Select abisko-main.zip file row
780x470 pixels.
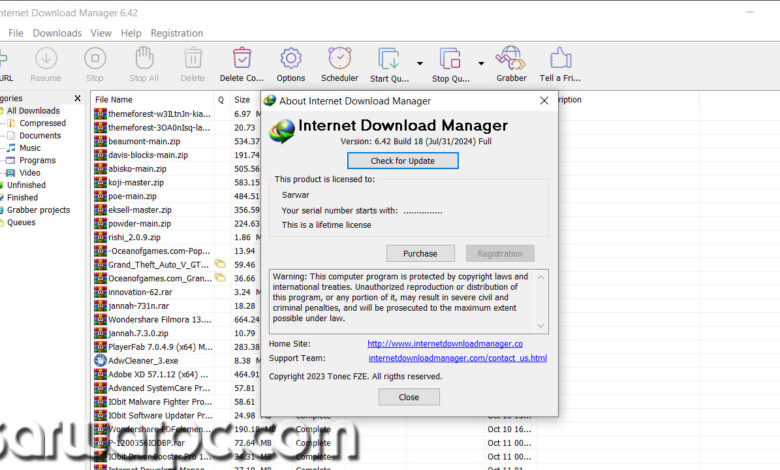click(137, 169)
